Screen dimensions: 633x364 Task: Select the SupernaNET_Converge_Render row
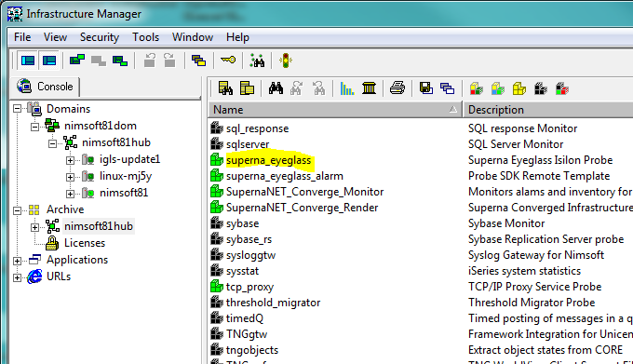tap(302, 208)
